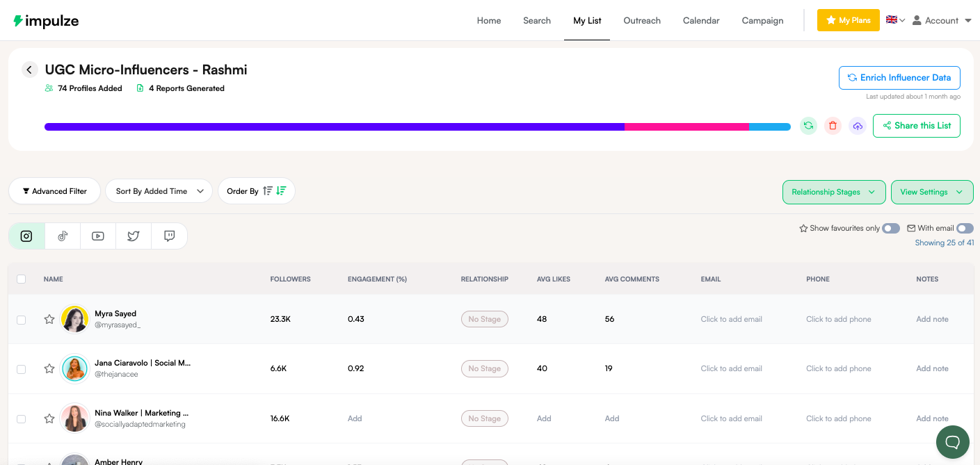Click blue segment of progress bar

click(770, 127)
